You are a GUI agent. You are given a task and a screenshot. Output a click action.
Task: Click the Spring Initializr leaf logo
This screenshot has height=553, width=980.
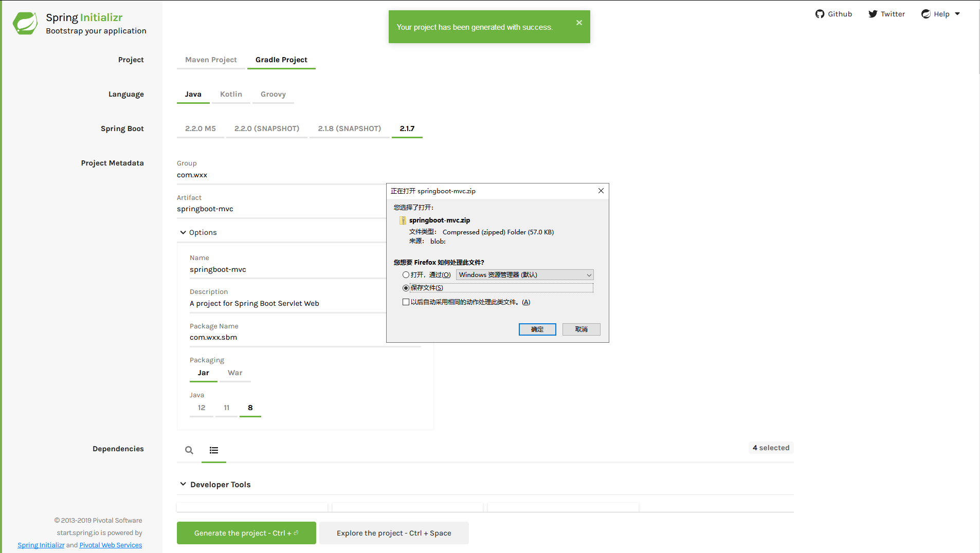click(x=25, y=24)
